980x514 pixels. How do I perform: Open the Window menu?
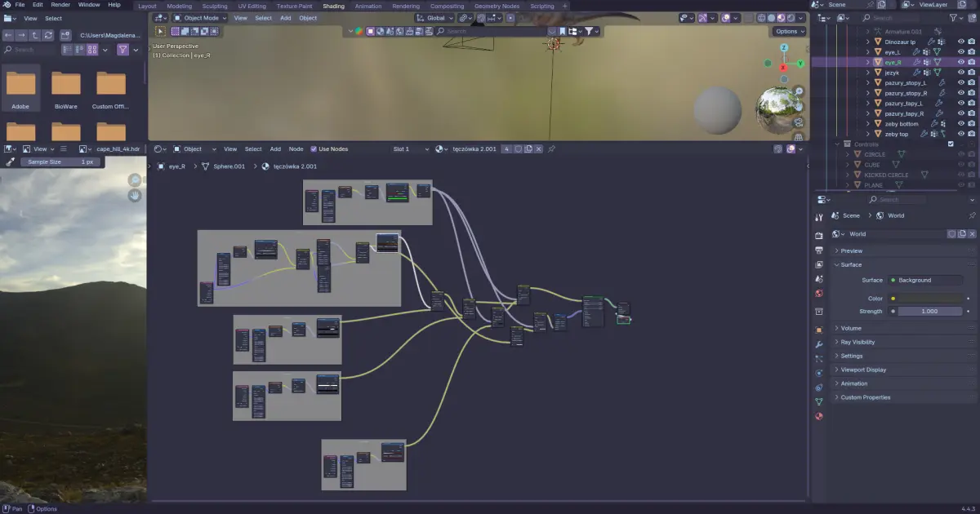click(x=89, y=5)
